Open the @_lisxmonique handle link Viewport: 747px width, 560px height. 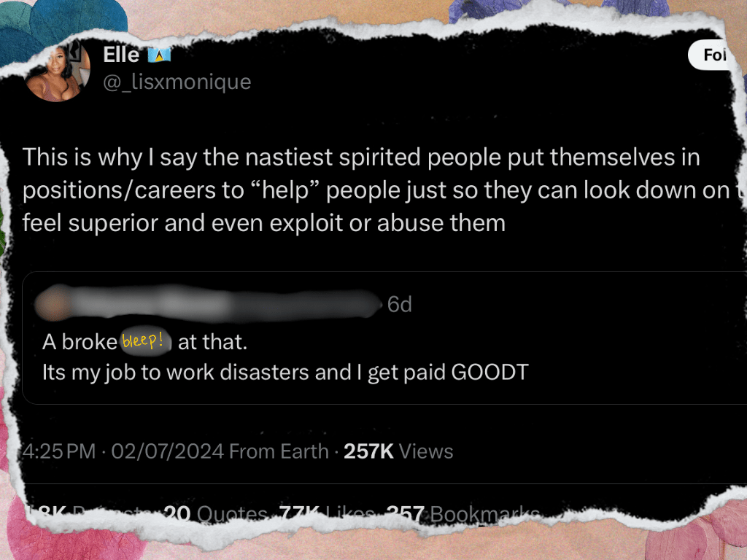click(x=177, y=82)
